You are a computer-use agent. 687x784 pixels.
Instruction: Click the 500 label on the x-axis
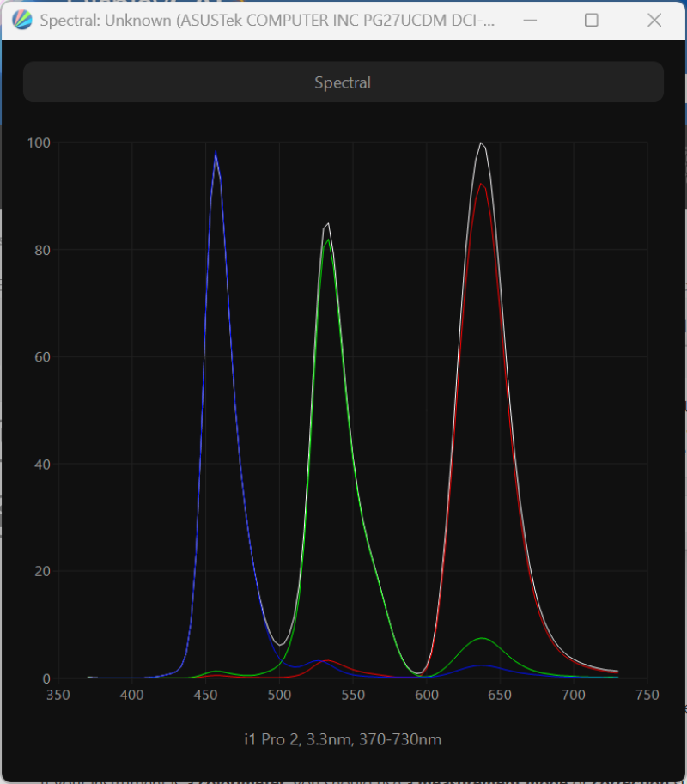coord(279,695)
